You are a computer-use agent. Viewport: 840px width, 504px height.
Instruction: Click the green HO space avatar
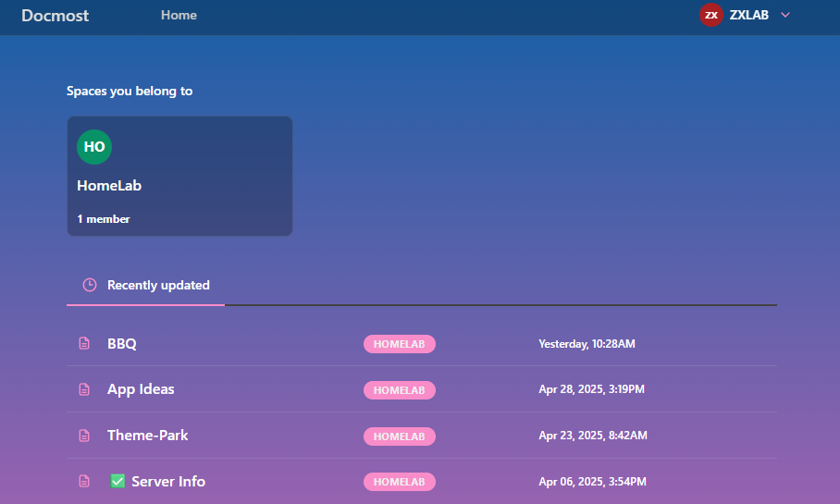(x=94, y=147)
